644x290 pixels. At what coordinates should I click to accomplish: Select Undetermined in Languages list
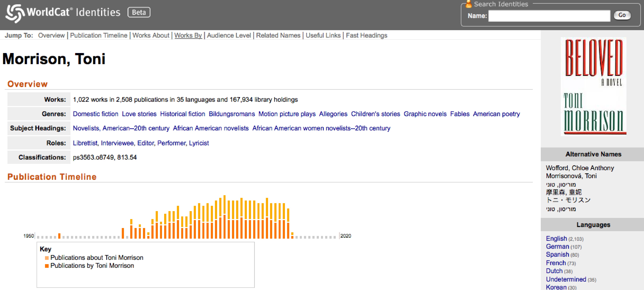pyautogui.click(x=566, y=279)
